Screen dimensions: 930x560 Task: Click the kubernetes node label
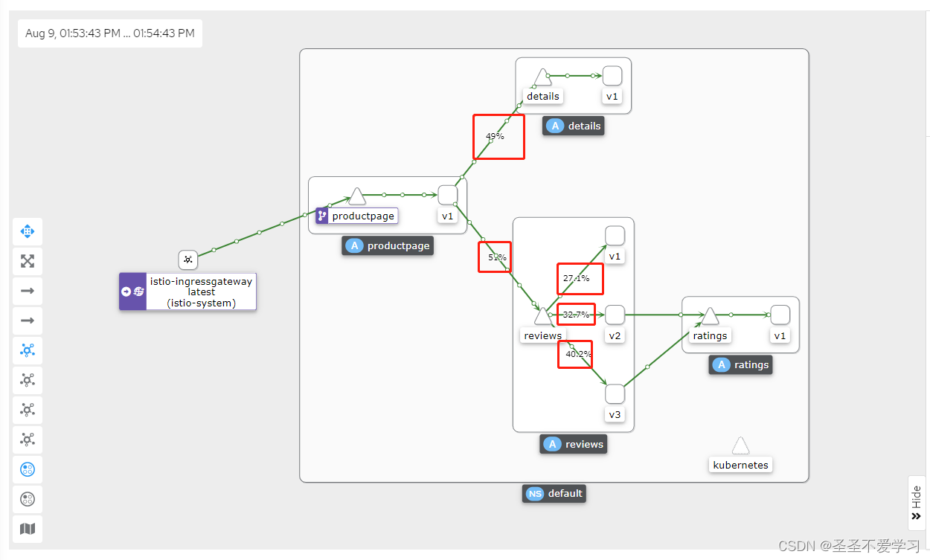(x=740, y=465)
